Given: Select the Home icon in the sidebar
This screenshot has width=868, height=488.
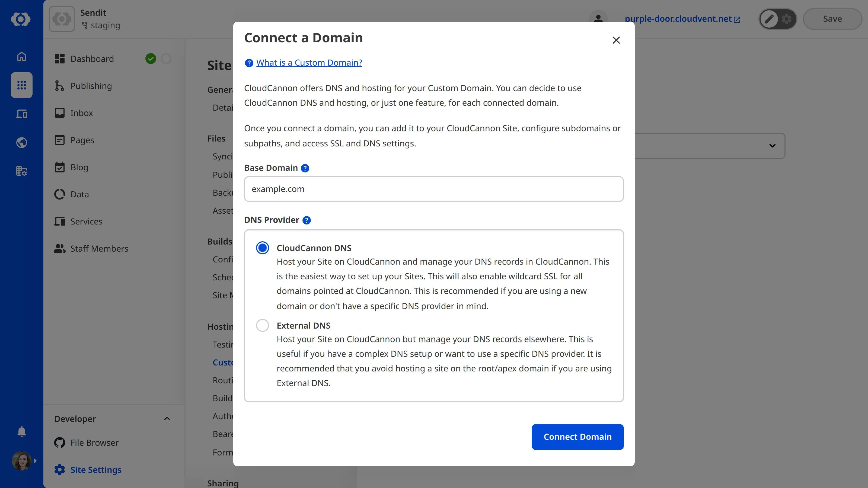Looking at the screenshot, I should 21,57.
